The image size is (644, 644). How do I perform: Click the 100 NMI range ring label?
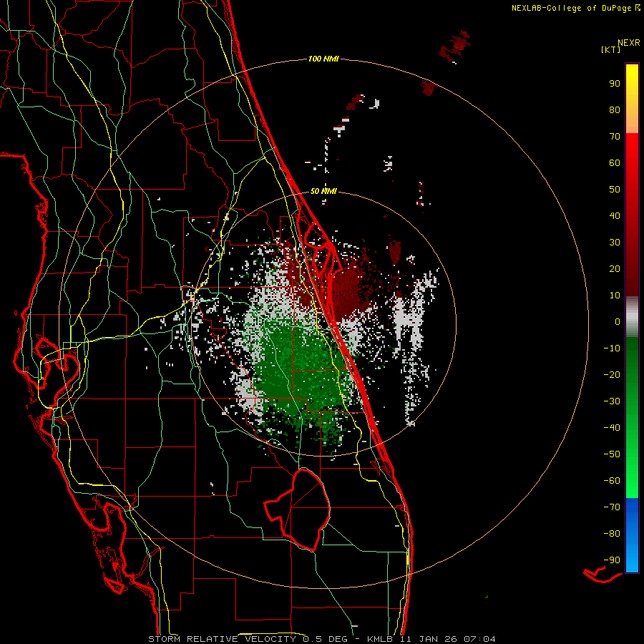(x=323, y=59)
